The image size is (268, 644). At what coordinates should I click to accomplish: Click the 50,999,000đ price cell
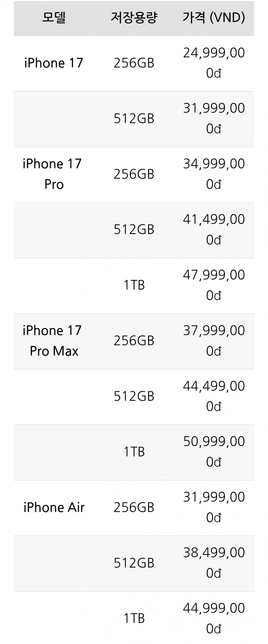coord(214,452)
